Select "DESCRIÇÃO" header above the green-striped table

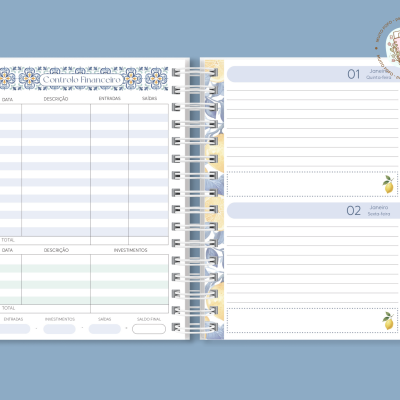(x=56, y=250)
